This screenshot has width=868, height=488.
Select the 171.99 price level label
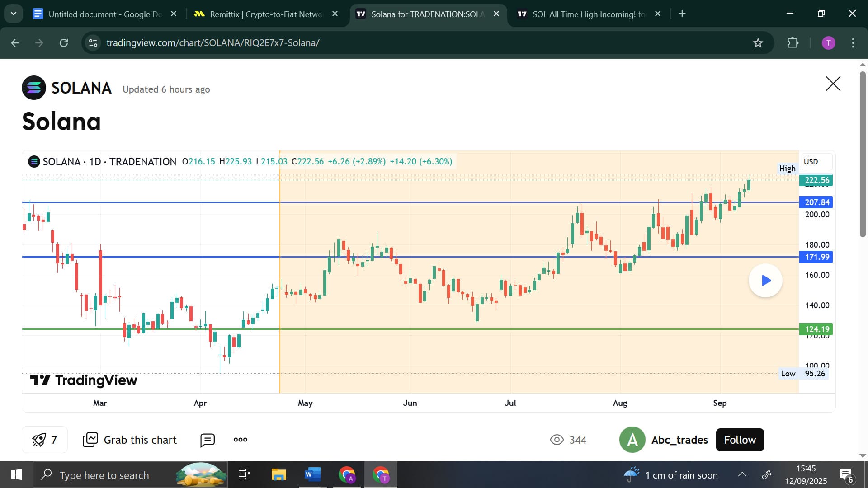pyautogui.click(x=816, y=257)
